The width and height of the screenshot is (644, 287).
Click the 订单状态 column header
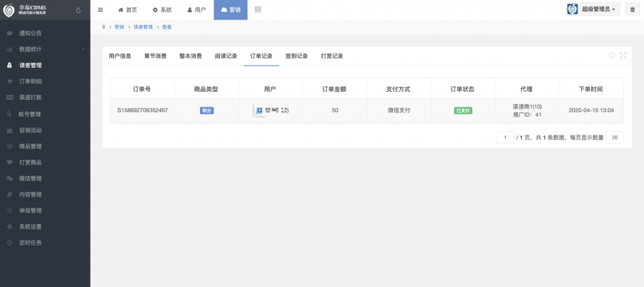point(463,89)
